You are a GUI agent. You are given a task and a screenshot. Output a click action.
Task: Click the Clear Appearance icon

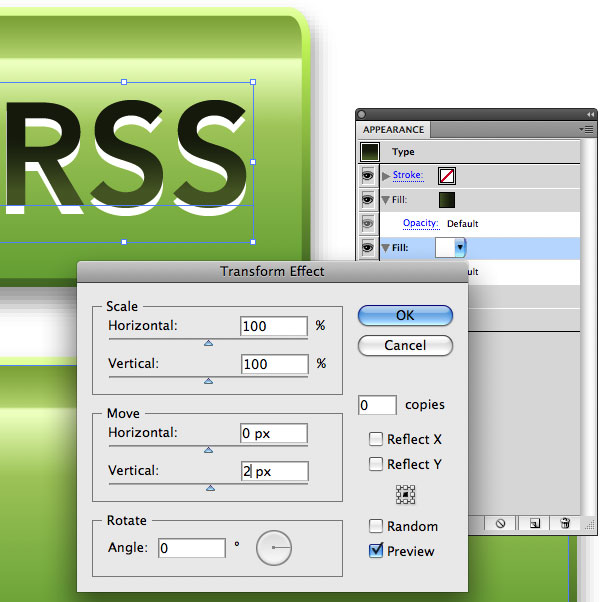[x=500, y=523]
